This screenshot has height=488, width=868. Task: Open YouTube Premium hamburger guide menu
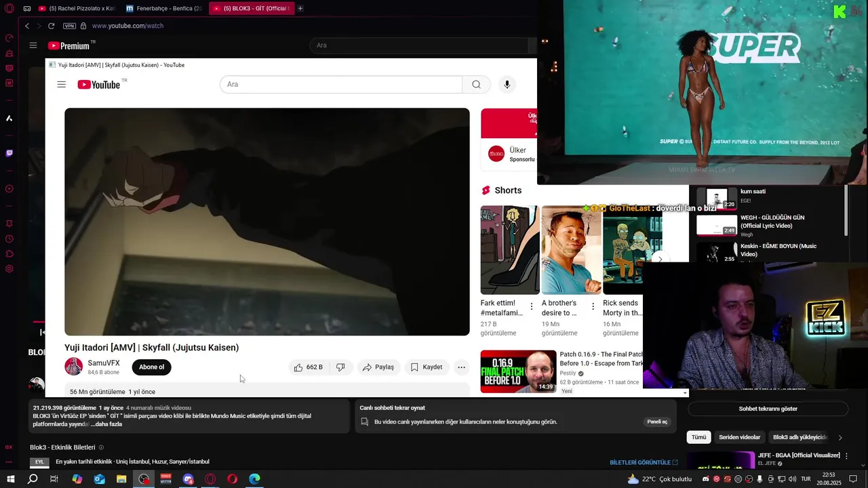[x=33, y=45]
